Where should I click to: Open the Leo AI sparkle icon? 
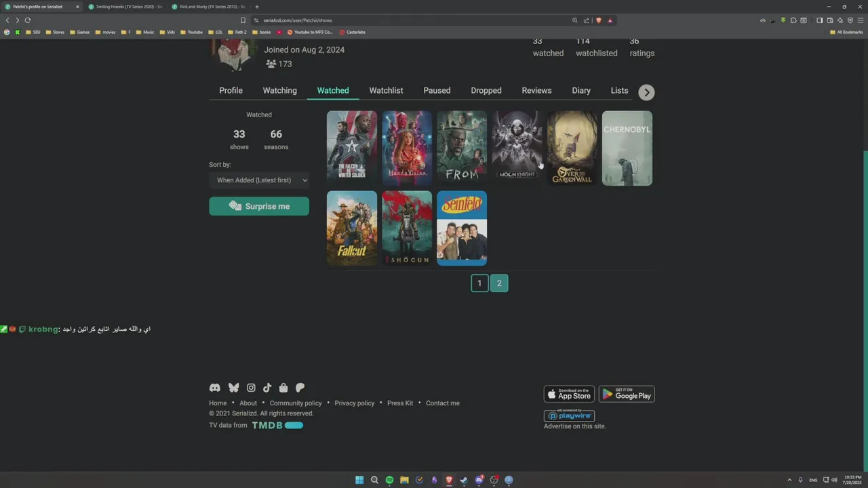(x=840, y=20)
